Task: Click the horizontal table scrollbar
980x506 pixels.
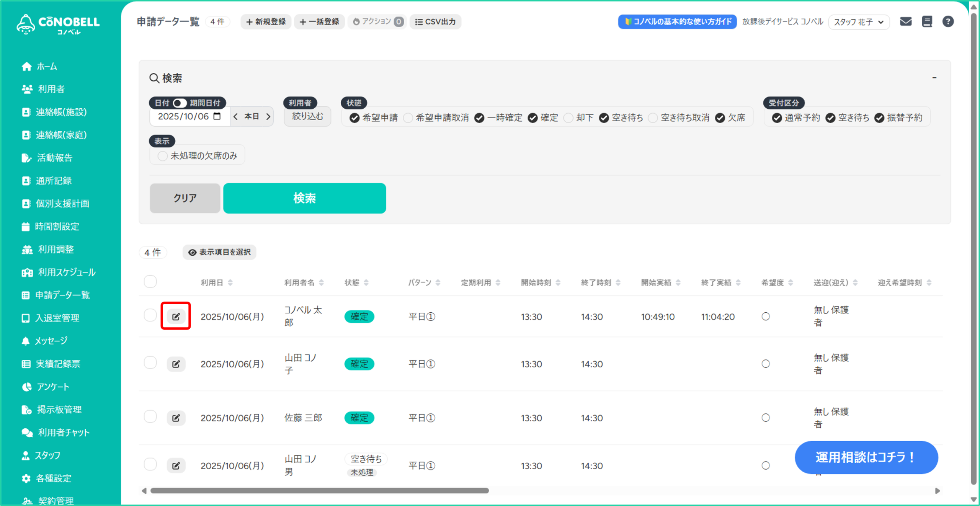Action: click(x=319, y=490)
